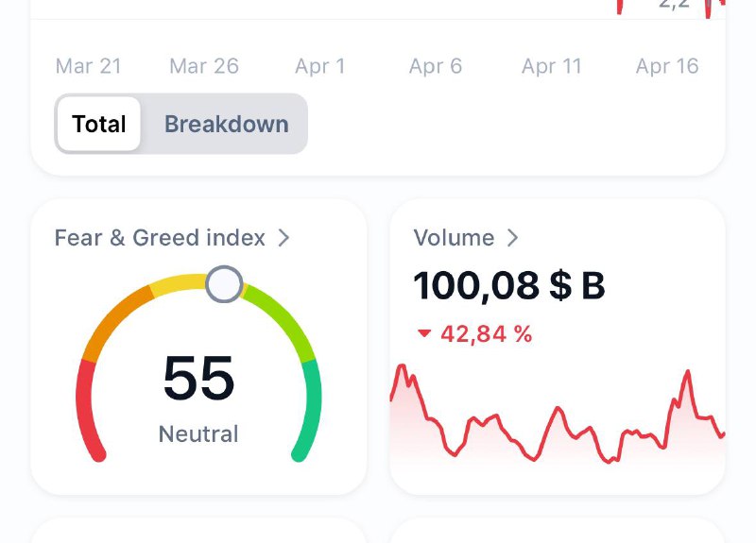This screenshot has height=543, width=756.
Task: Select the Mar 21 date label
Action: (88, 66)
